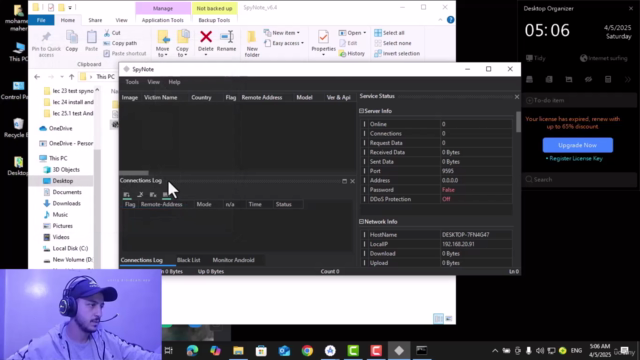The width and height of the screenshot is (640, 360).
Task: Open the View menu in SpyNote
Action: [153, 82]
